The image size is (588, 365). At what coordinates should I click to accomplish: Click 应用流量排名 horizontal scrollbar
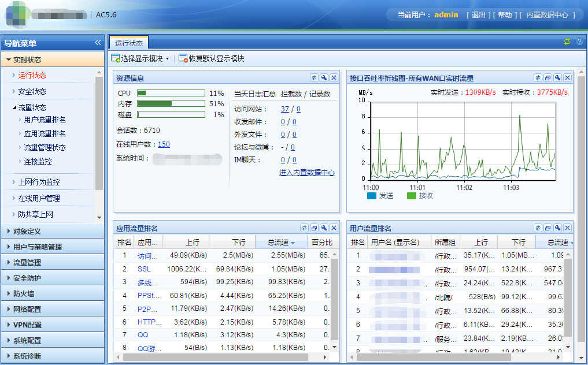pos(216,357)
